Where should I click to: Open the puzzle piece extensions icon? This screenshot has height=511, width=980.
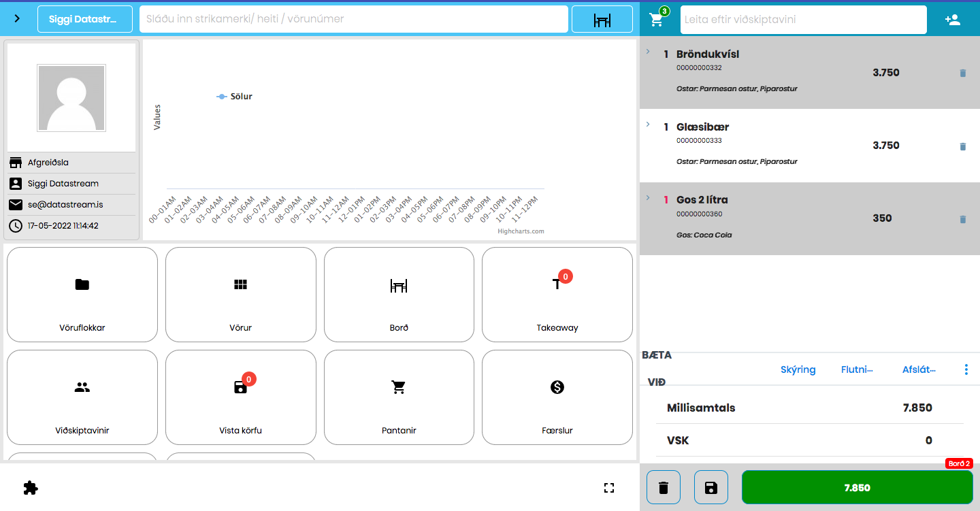point(31,488)
